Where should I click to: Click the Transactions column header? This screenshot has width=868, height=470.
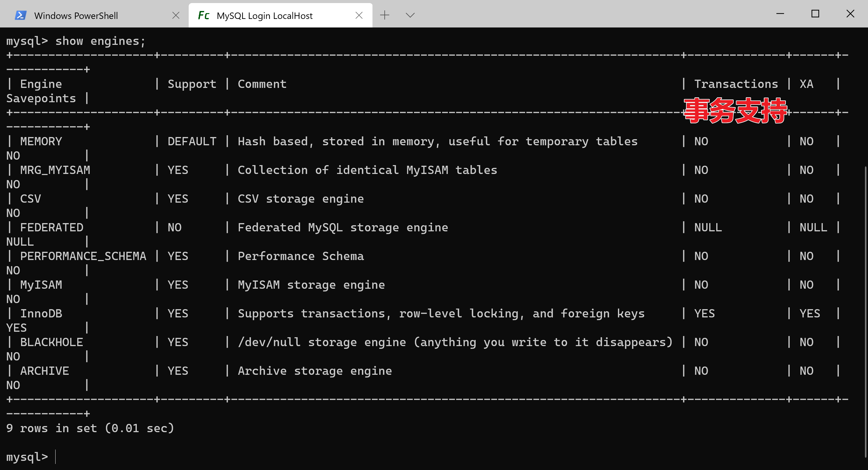[x=736, y=84]
